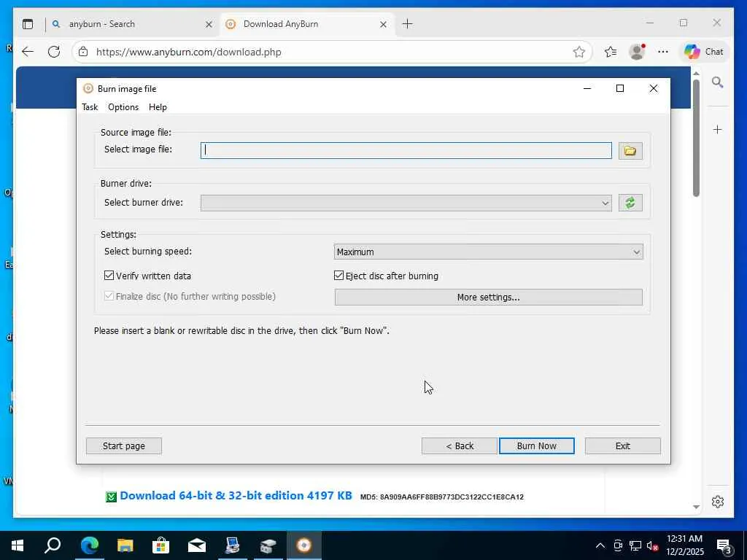Open File Explorer from the taskbar
This screenshot has width=747, height=560.
125,545
